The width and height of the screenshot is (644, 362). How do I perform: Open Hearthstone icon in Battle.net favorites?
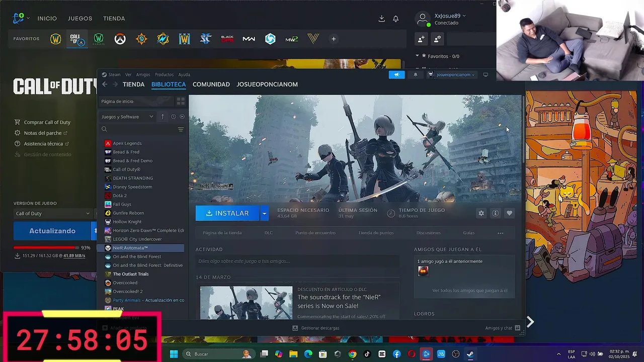click(141, 39)
